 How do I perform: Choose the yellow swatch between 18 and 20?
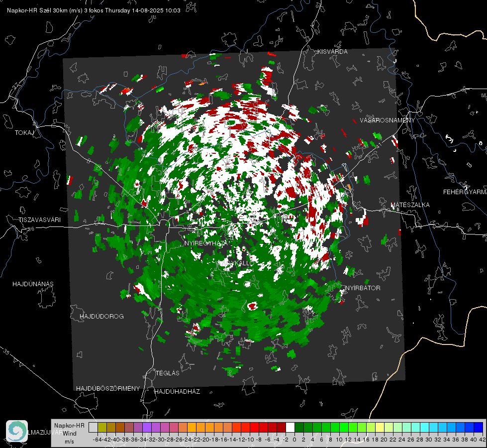coord(380,427)
